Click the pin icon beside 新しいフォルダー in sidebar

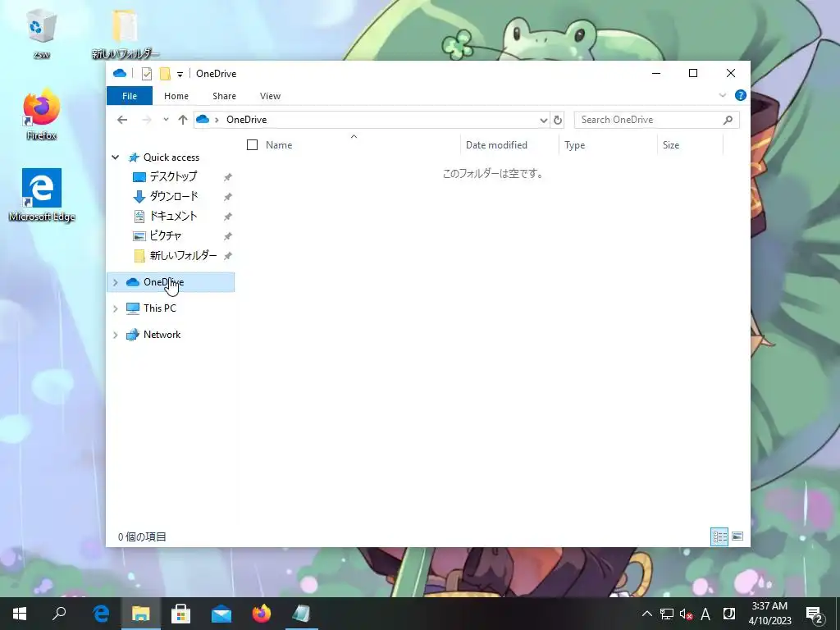(x=228, y=256)
